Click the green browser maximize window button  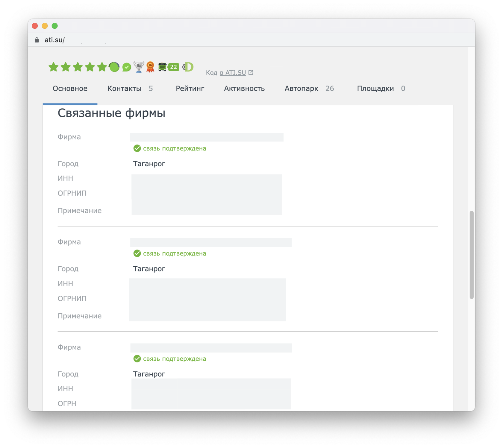click(x=55, y=26)
